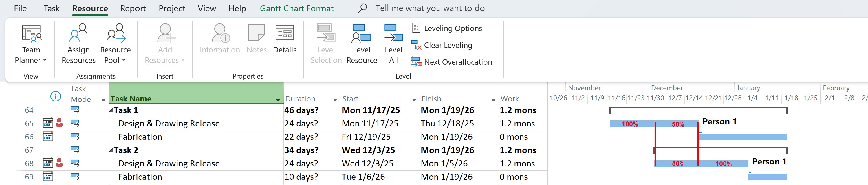
Task: Select the Task 1 Fabrication Gantt bar
Action: [743, 137]
